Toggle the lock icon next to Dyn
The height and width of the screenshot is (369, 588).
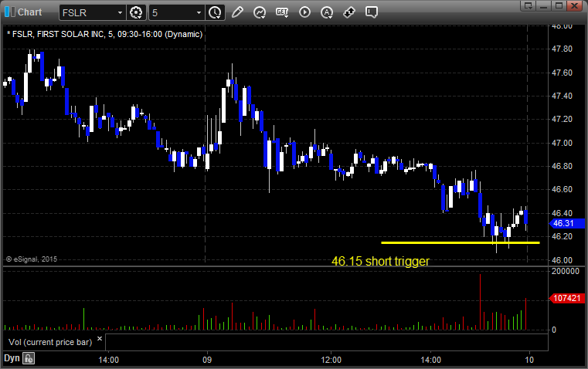click(29, 358)
